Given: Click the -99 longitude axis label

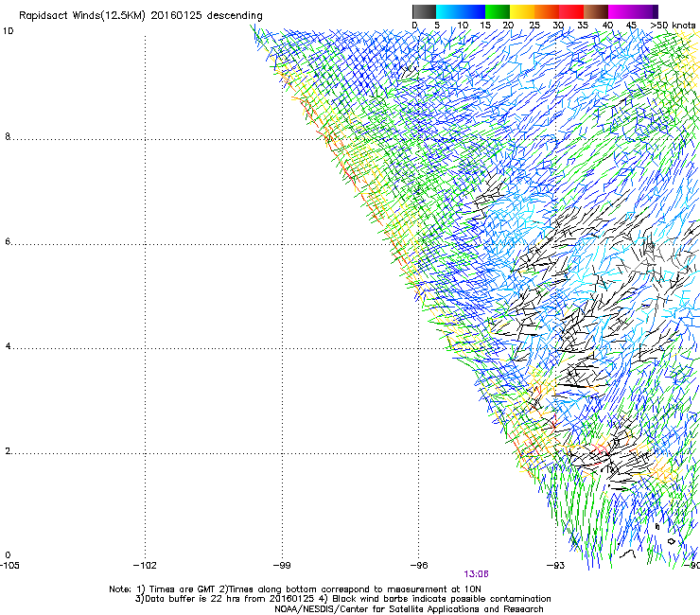Looking at the screenshot, I should pyautogui.click(x=282, y=566).
